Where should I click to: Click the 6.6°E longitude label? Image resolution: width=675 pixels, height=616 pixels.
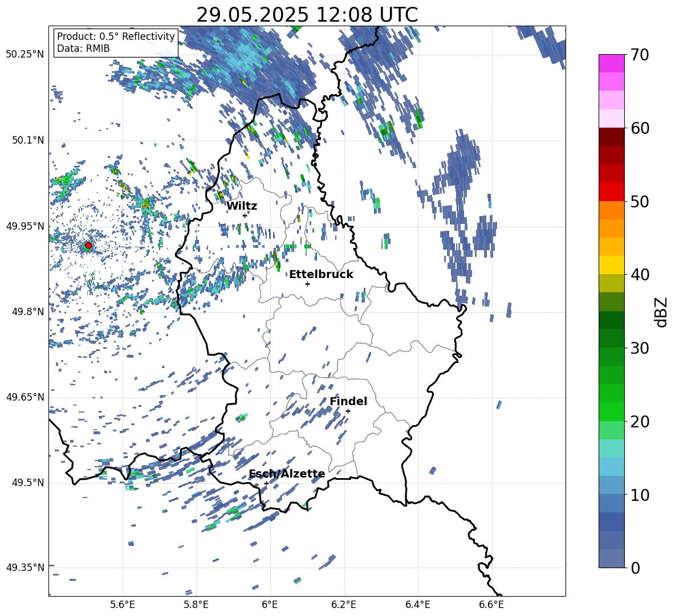pyautogui.click(x=491, y=605)
